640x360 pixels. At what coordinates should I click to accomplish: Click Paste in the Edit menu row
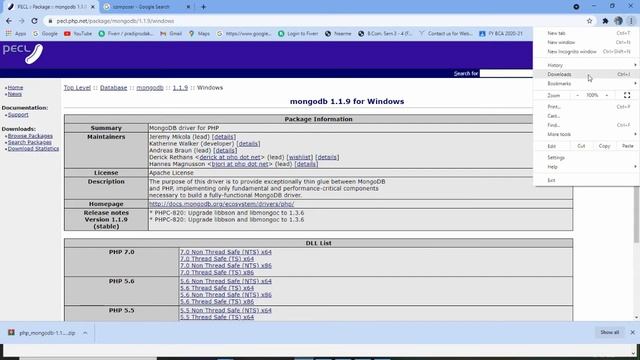coord(627,146)
